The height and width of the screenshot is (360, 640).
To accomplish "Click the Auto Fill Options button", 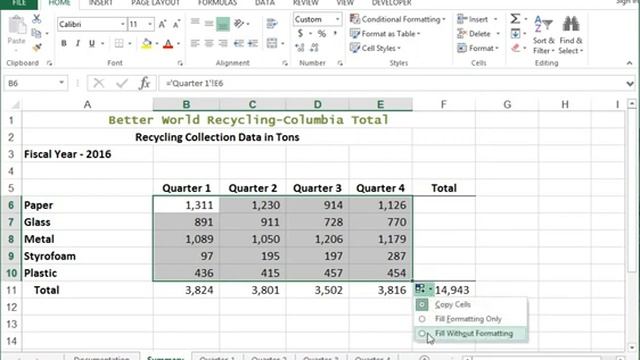I will (424, 289).
